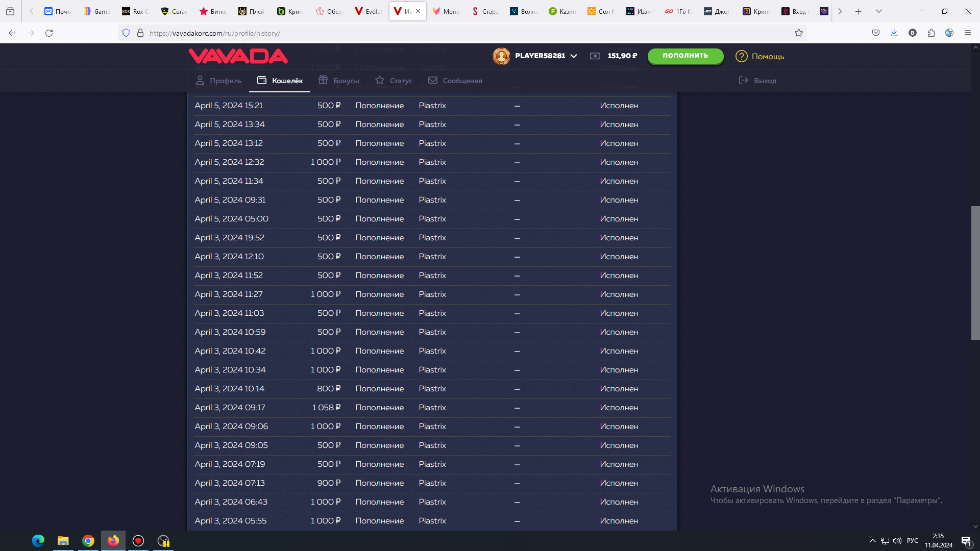The image size is (980, 551).
Task: Click the wallet balance icon
Action: [x=595, y=56]
